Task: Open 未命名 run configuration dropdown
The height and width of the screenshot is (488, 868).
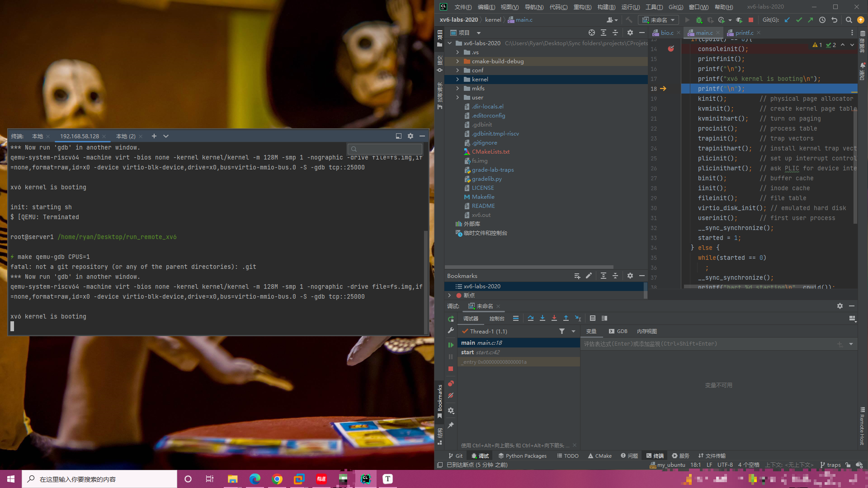Action: (658, 20)
